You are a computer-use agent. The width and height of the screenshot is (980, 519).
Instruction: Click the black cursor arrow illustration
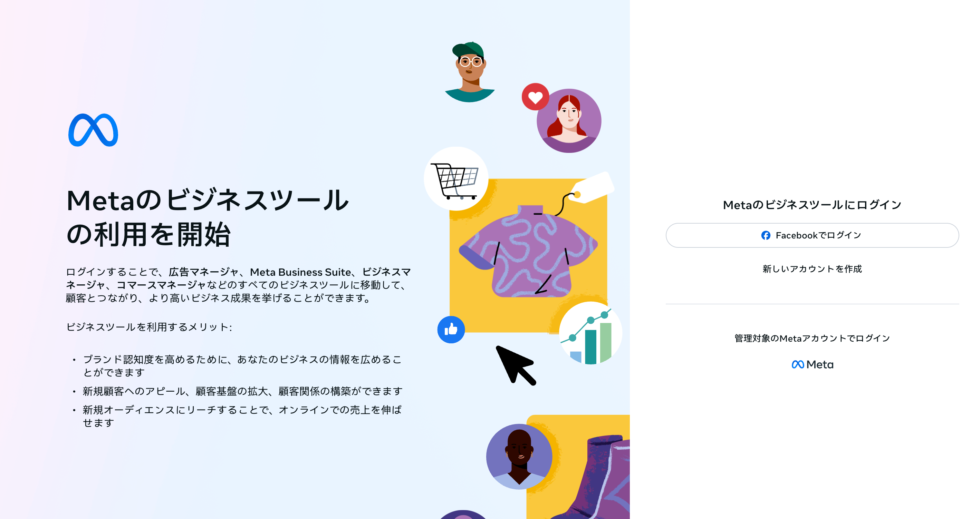(x=516, y=365)
